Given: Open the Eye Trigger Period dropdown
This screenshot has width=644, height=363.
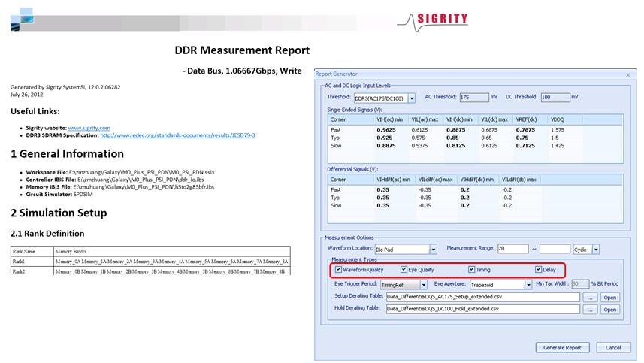Looking at the screenshot, I should [x=423, y=284].
